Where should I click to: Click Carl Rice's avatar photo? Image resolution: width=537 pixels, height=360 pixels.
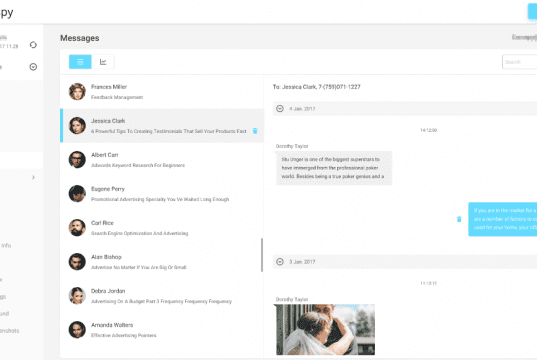77,227
